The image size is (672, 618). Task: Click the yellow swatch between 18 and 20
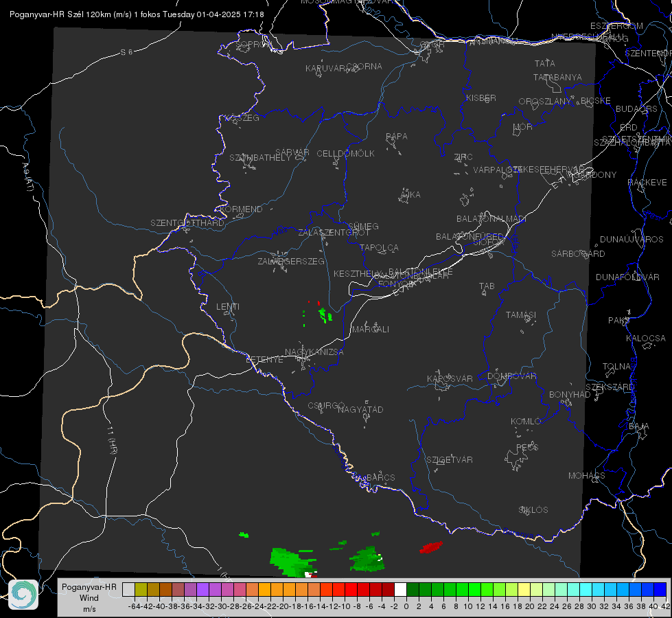524,589
